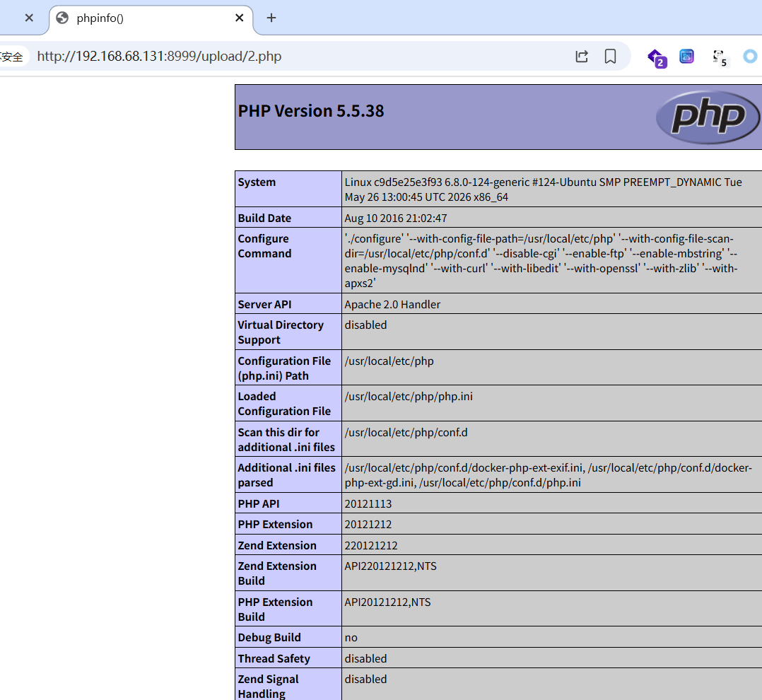Click the Zend Signal Handling disabled value
The height and width of the screenshot is (700, 762).
[365, 679]
